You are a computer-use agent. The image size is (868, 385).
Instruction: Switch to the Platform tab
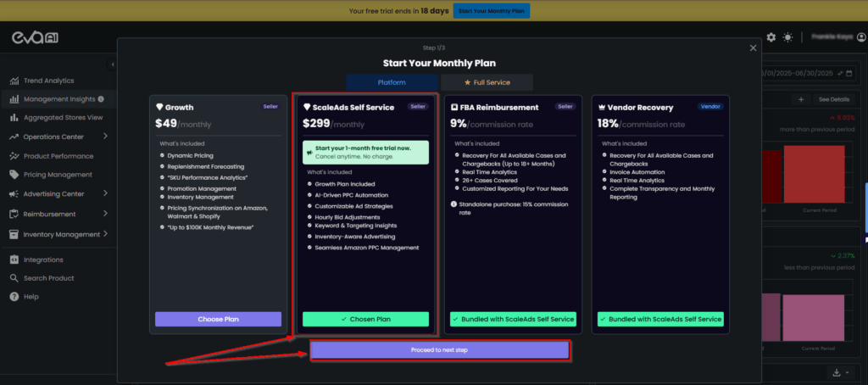pyautogui.click(x=392, y=82)
